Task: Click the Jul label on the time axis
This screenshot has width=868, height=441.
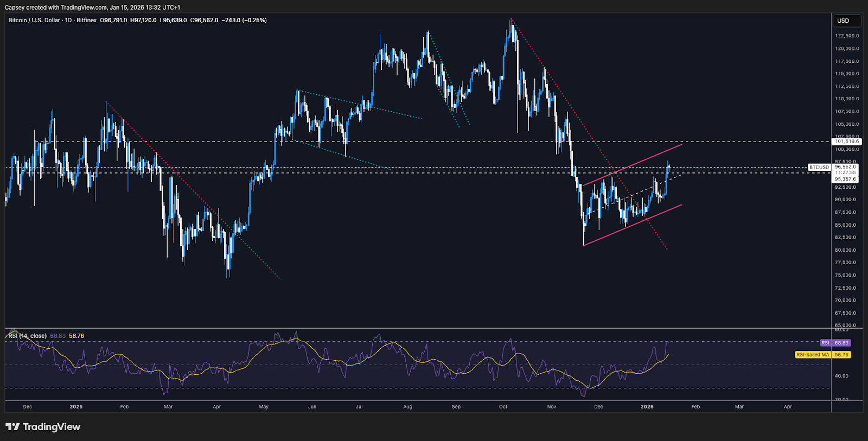Action: (x=359, y=407)
